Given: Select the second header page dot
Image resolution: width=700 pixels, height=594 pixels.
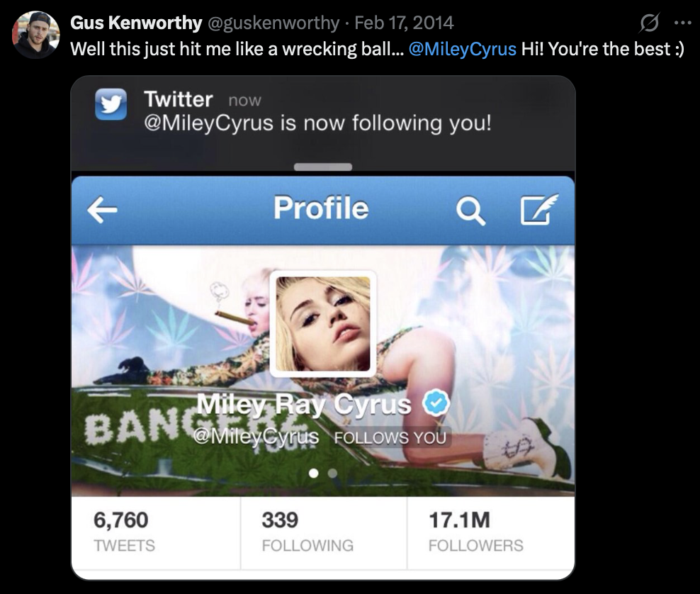Looking at the screenshot, I should tap(332, 473).
